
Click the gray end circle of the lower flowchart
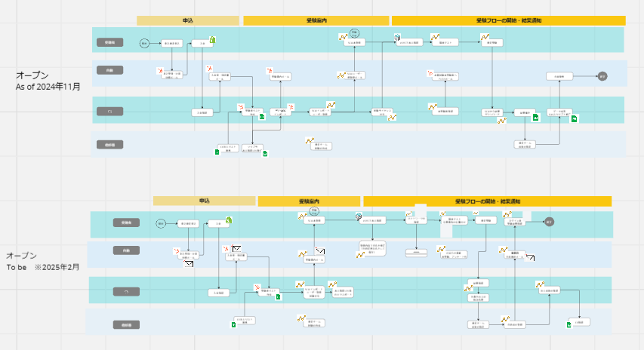tap(549, 222)
